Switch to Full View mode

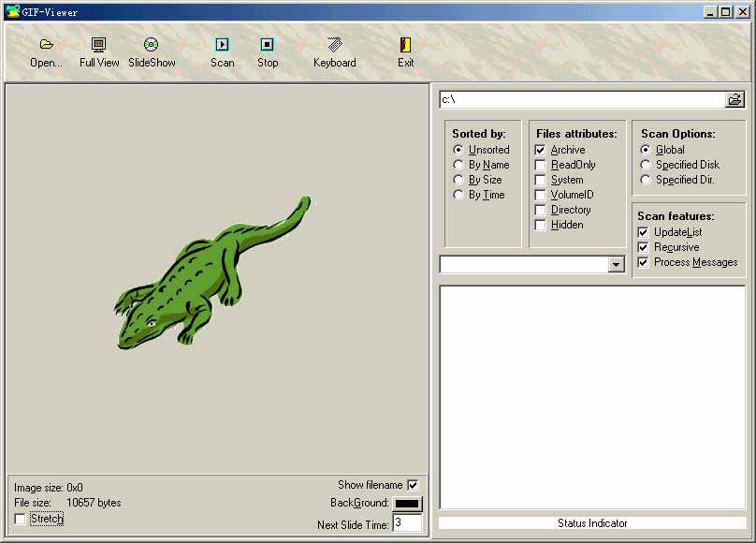99,45
